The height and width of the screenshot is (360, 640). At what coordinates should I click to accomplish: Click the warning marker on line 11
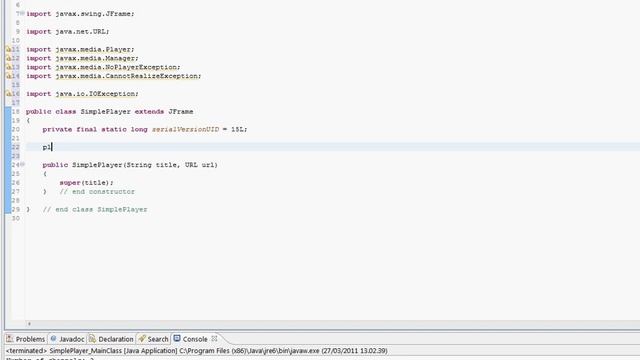pyautogui.click(x=8, y=49)
